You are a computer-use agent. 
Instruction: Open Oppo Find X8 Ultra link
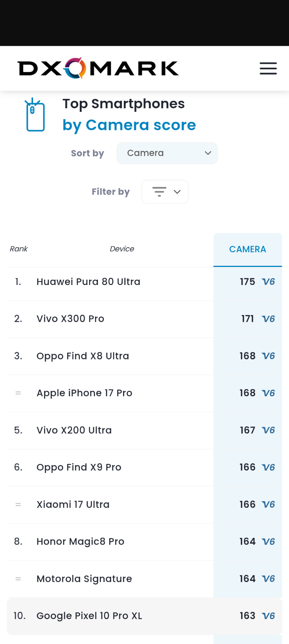point(83,356)
